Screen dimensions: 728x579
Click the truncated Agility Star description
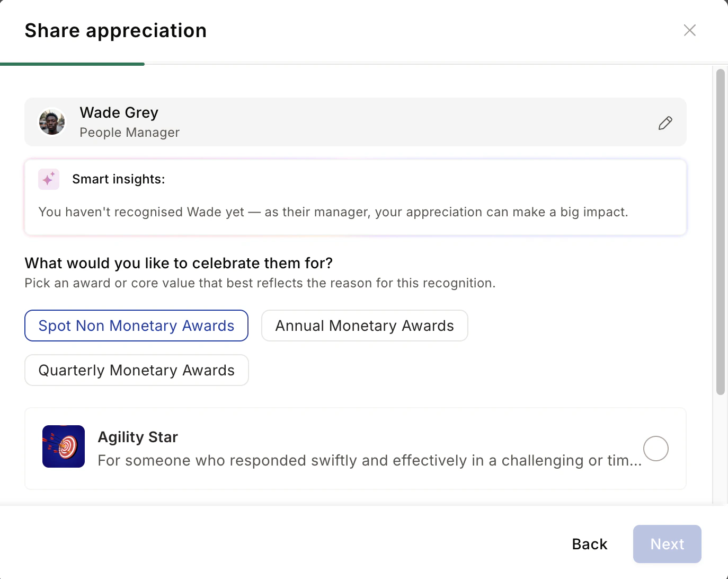(370, 460)
